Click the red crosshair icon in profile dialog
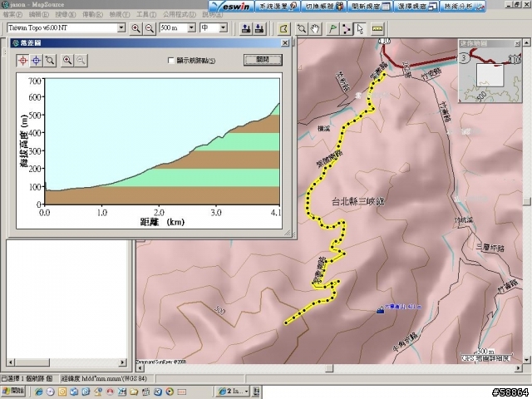The image size is (532, 399). pos(22,60)
